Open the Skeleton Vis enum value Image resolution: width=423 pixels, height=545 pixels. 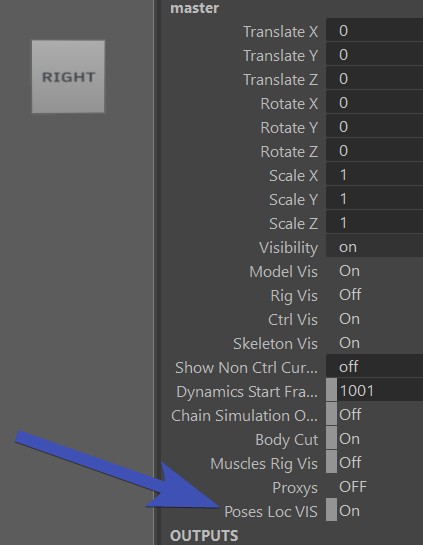coord(349,343)
